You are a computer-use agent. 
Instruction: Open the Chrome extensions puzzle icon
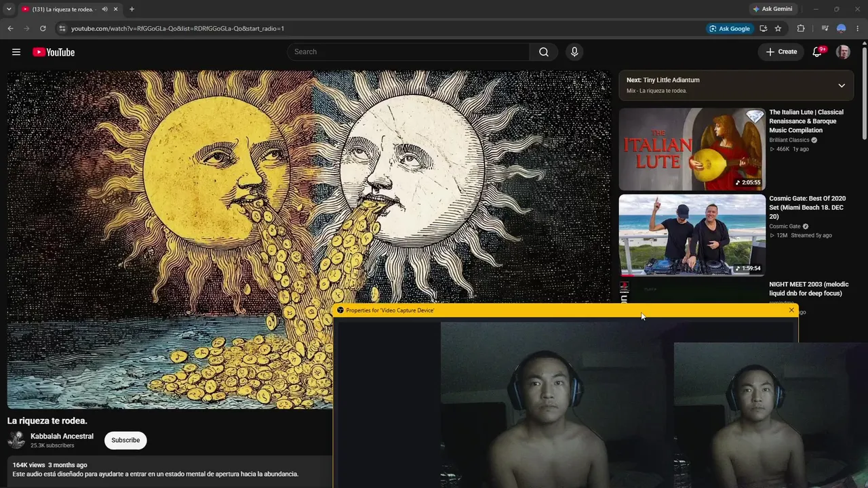coord(801,28)
